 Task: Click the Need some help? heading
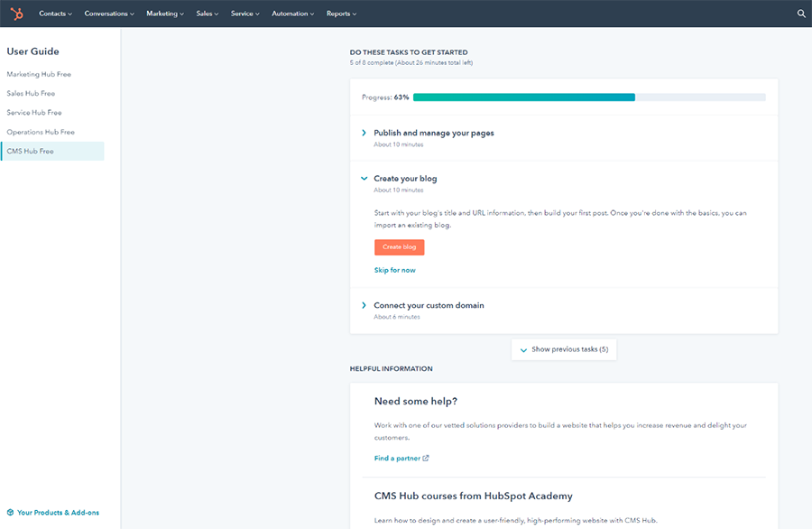[416, 401]
